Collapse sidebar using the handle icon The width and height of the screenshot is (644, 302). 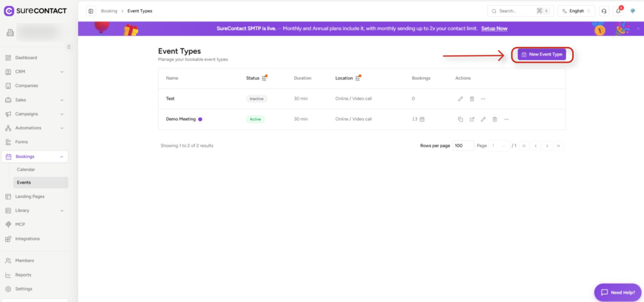(x=69, y=47)
